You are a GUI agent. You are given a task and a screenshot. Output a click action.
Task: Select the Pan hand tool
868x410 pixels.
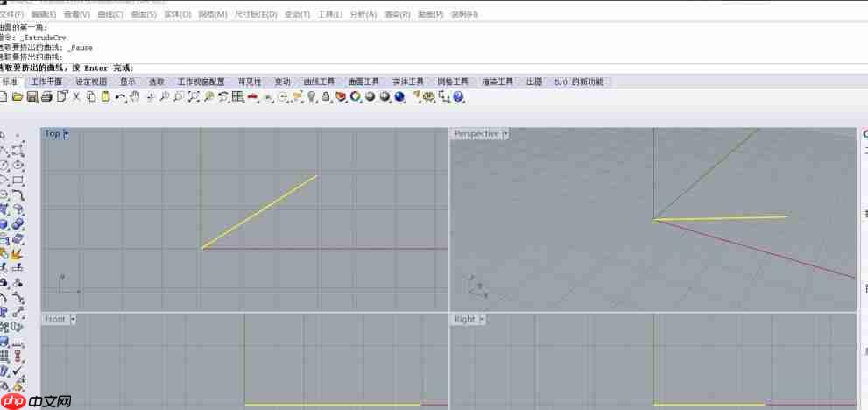(x=135, y=97)
